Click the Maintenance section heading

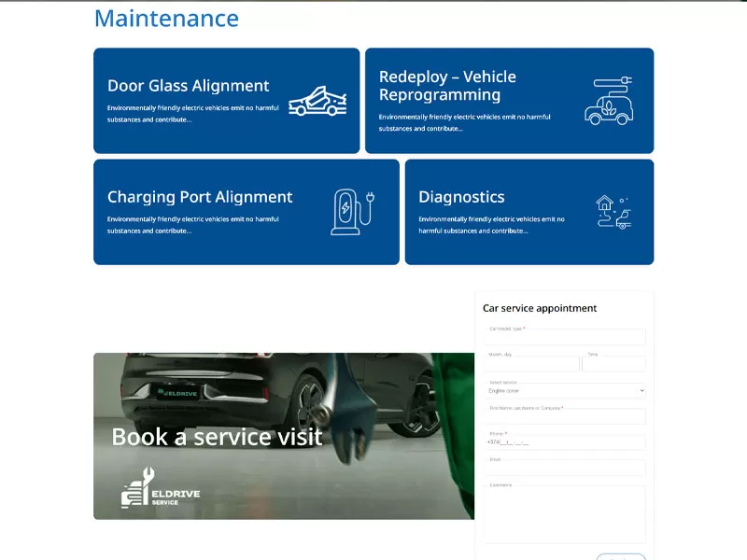[x=166, y=19]
